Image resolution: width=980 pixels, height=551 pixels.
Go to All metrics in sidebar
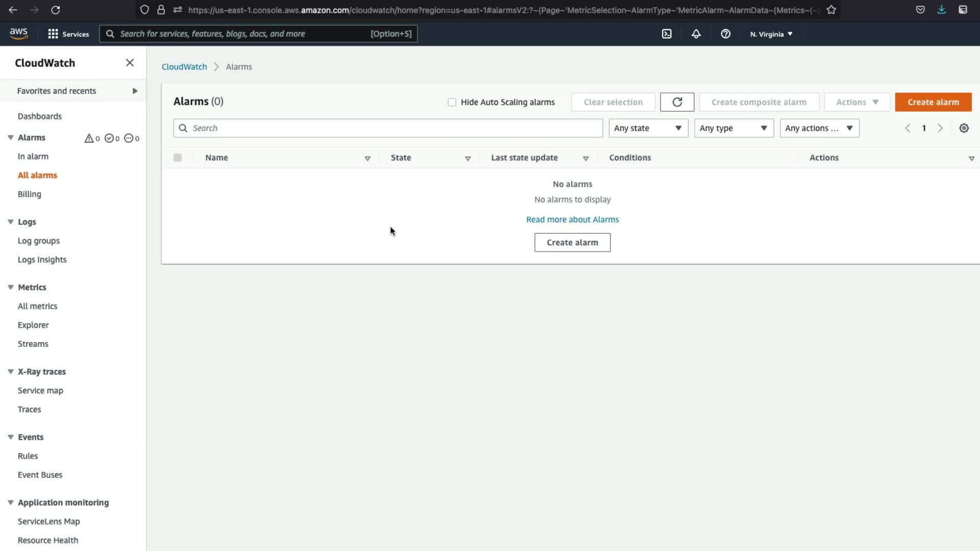pyautogui.click(x=37, y=306)
